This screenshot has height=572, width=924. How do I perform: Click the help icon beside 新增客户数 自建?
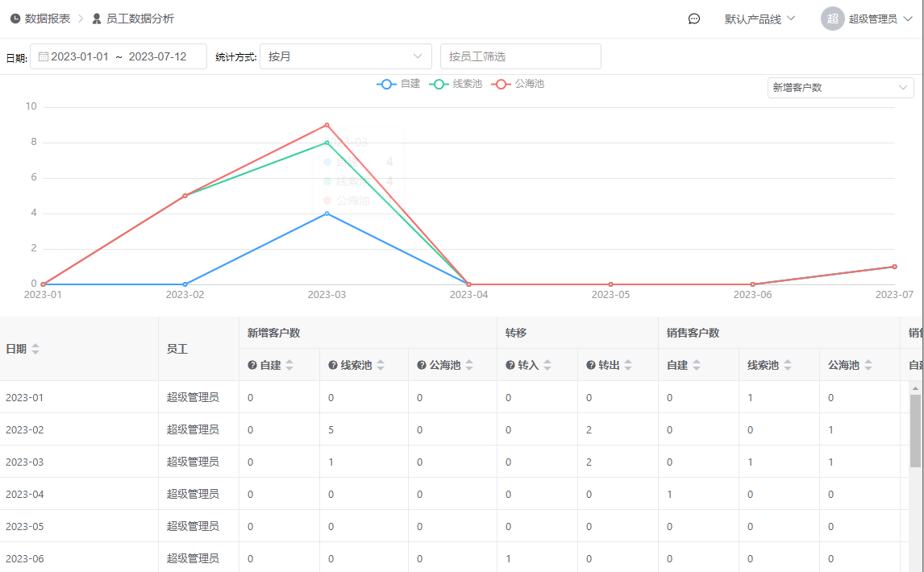tap(252, 365)
